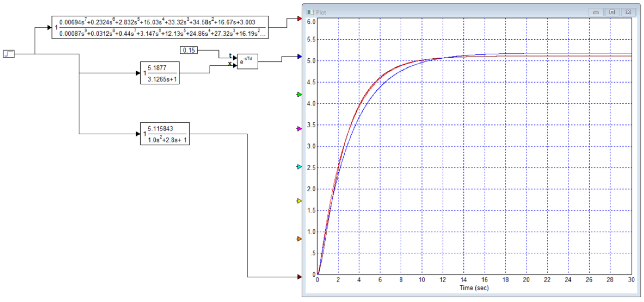Viewport: 644px width, 302px height.
Task: Select the 5.1877/(3.1265s+1) transfer function block
Action: pyautogui.click(x=160, y=73)
